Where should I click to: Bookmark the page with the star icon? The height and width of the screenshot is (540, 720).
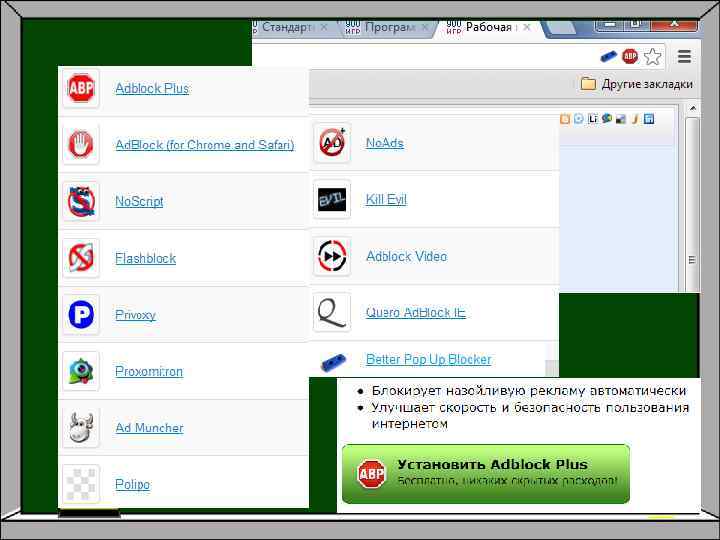(x=652, y=56)
